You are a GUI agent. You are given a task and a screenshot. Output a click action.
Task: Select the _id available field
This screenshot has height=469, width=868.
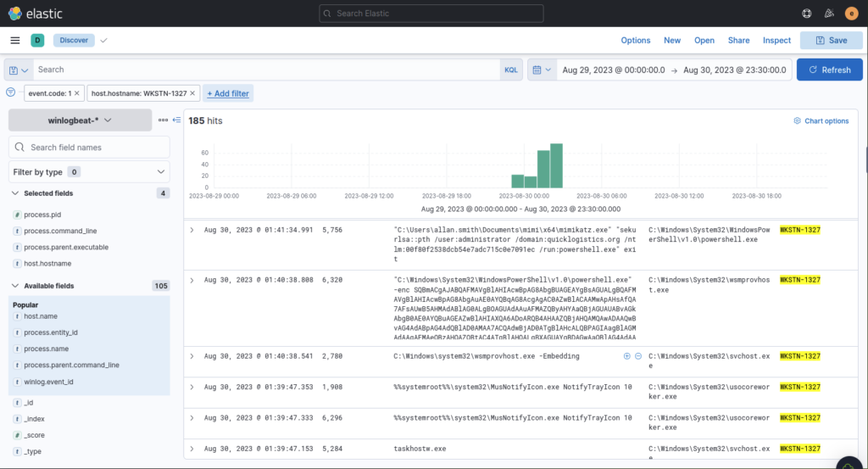click(28, 403)
